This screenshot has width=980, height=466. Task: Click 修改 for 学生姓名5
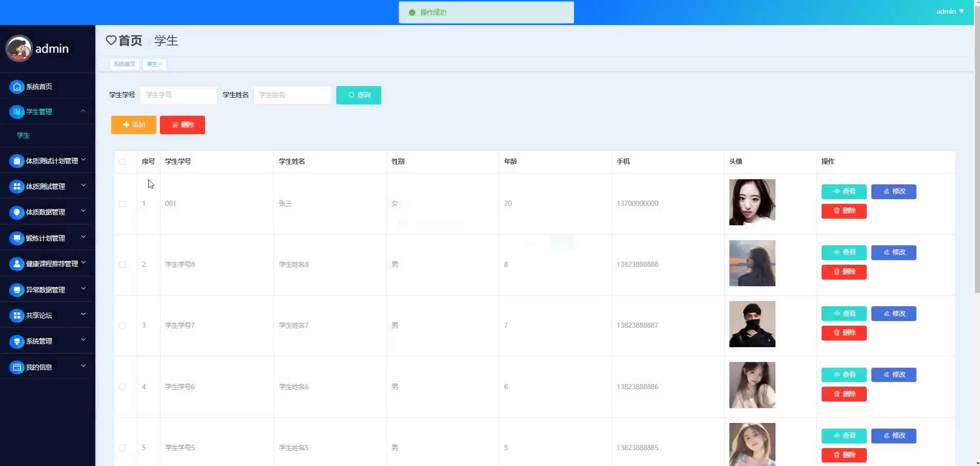894,436
